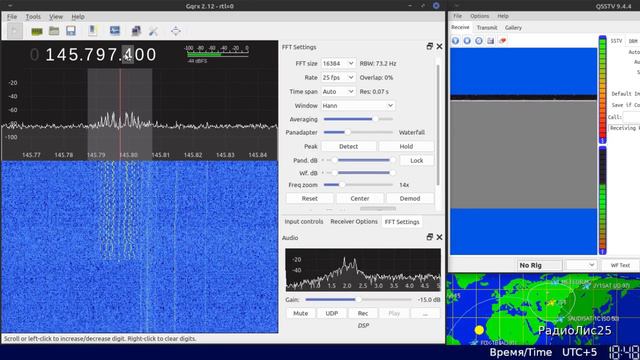Click the Play button in Audio panel
Image resolution: width=640 pixels, height=360 pixels.
(394, 313)
